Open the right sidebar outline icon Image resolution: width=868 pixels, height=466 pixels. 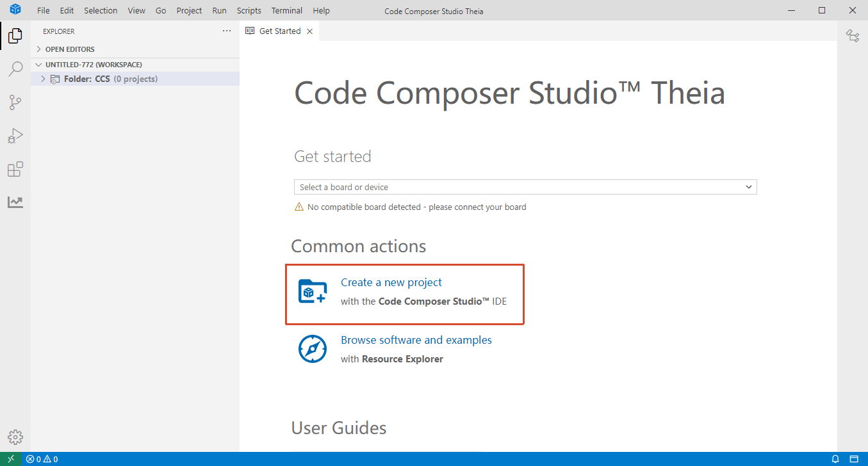pos(853,36)
